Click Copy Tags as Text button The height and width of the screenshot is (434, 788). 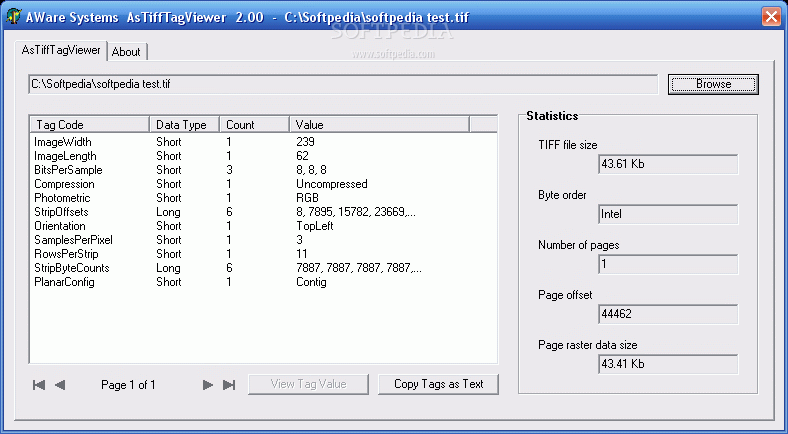point(438,384)
